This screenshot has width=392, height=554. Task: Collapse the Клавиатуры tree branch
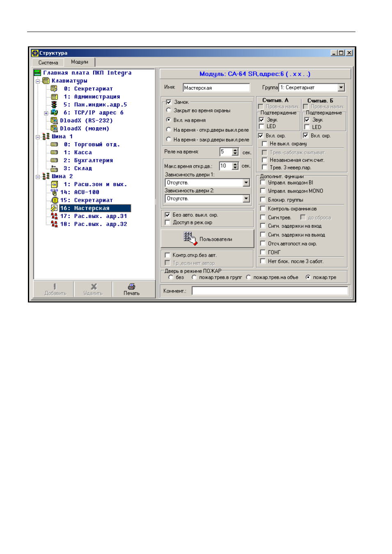tap(38, 81)
